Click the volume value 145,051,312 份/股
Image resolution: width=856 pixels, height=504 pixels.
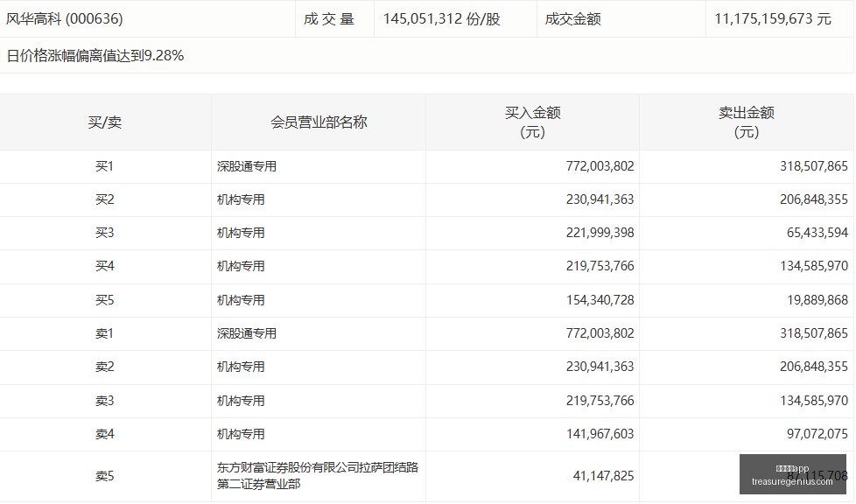(x=441, y=18)
